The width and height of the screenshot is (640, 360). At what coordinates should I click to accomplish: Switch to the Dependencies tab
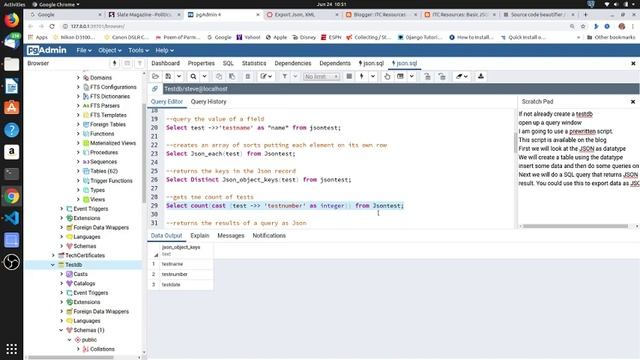pos(293,63)
